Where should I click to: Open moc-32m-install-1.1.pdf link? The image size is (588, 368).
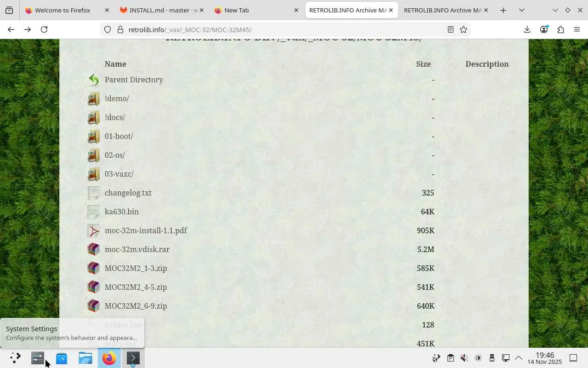[x=146, y=230]
